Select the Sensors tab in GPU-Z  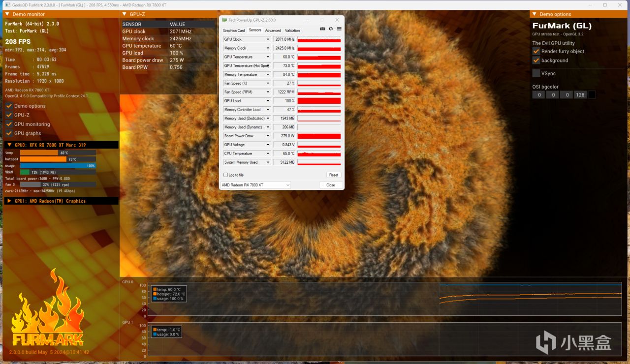click(255, 30)
